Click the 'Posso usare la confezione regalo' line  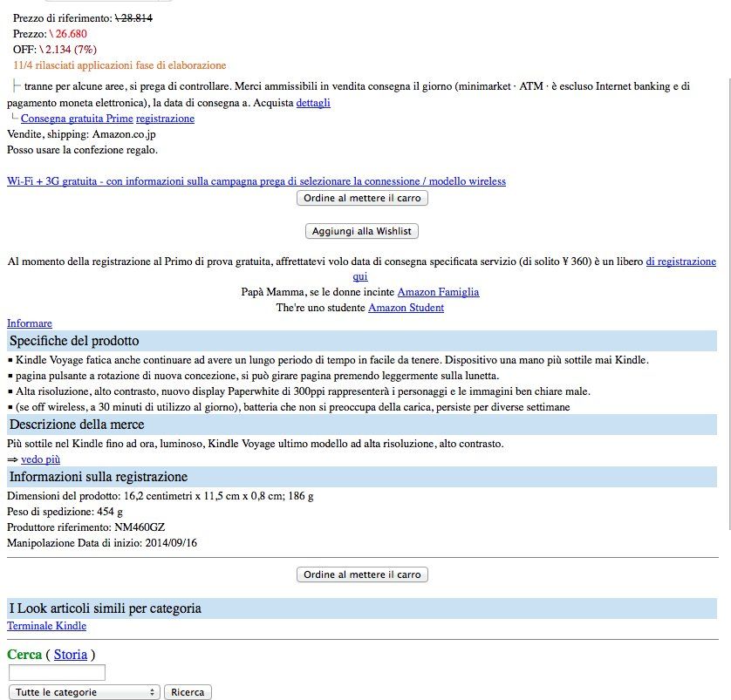(x=83, y=150)
